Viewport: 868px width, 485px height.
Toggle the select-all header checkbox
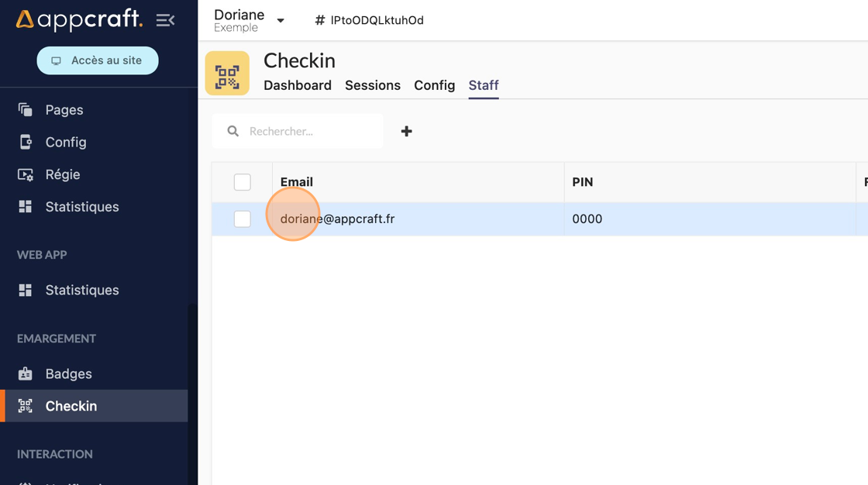pos(243,182)
